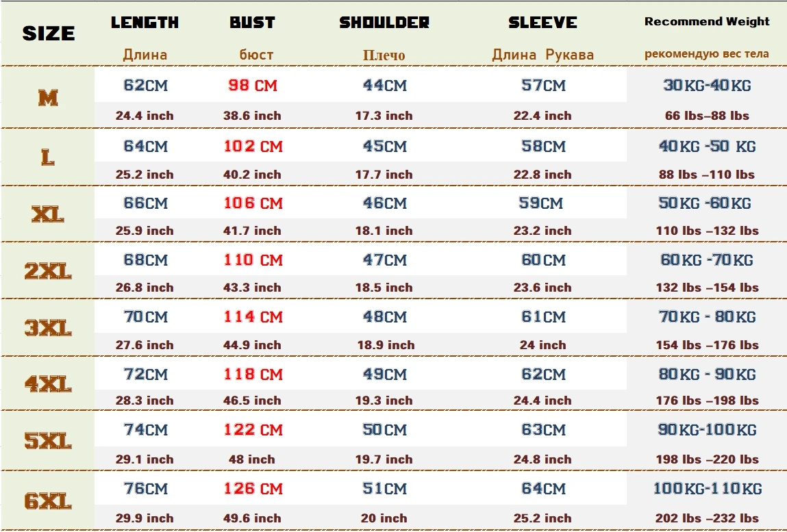787x532 pixels.
Task: Click the red 98 CM bust value
Action: [x=252, y=86]
